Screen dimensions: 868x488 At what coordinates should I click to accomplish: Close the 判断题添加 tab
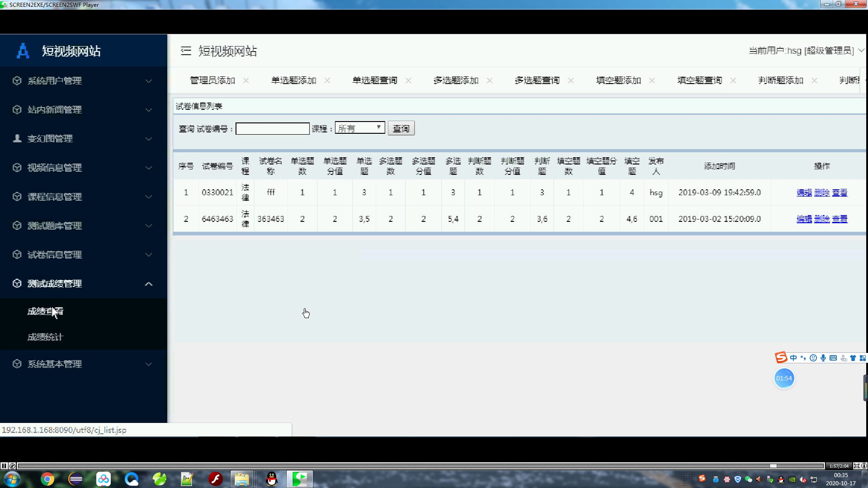(814, 80)
